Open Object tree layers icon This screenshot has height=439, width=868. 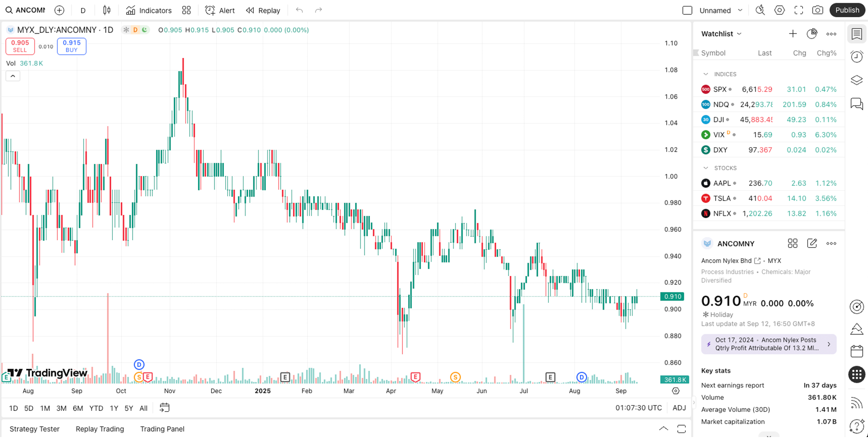(857, 80)
